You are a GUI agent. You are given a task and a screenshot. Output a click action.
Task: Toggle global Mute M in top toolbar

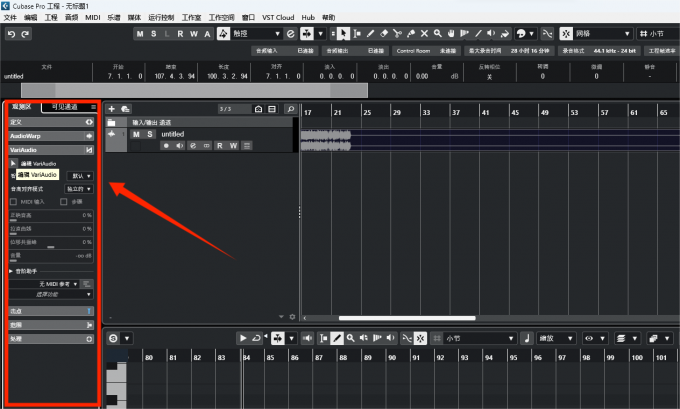140,34
